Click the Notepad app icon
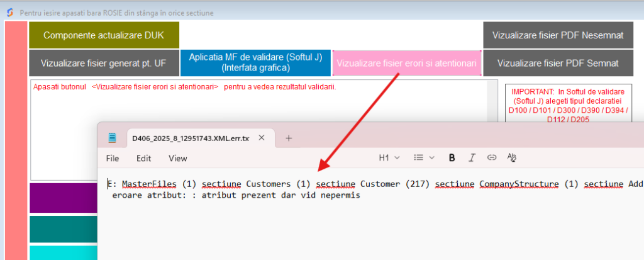This screenshot has width=644, height=260. click(x=112, y=138)
